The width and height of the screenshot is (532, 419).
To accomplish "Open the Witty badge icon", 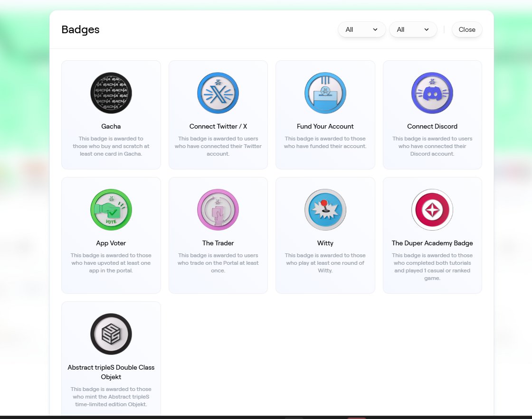I will [x=325, y=210].
